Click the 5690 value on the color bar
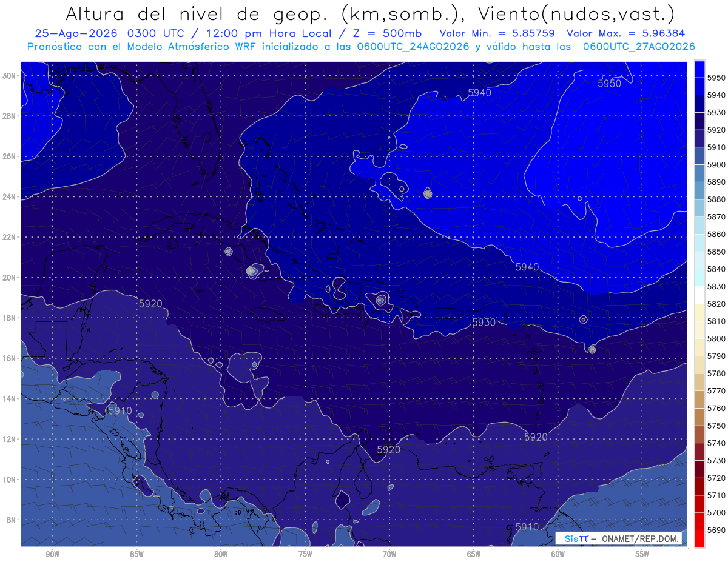Viewport: 728px width, 562px height. point(716,530)
